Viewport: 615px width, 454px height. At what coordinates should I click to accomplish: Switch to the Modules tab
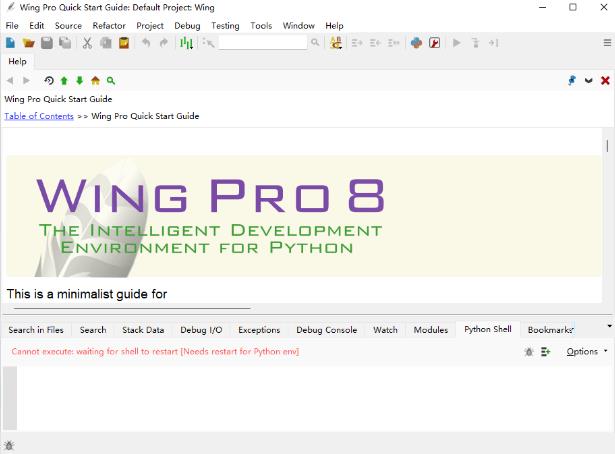coord(431,330)
